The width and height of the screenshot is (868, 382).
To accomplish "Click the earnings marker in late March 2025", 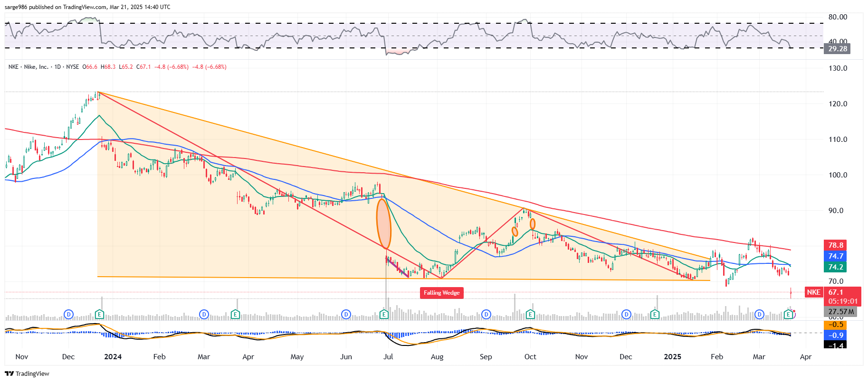I will pos(788,314).
